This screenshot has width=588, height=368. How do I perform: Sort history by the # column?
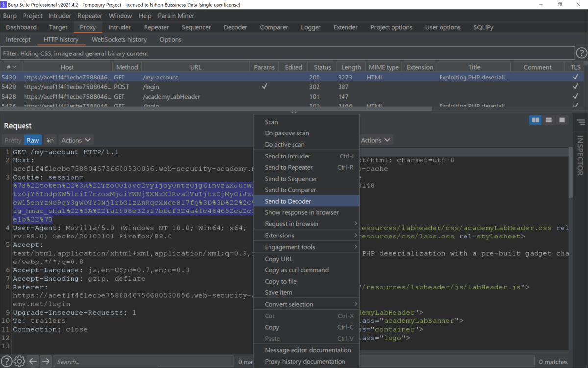[x=11, y=67]
